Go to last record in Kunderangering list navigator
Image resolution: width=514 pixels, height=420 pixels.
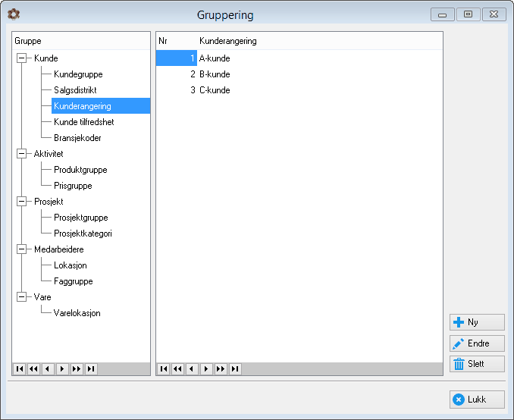click(235, 369)
